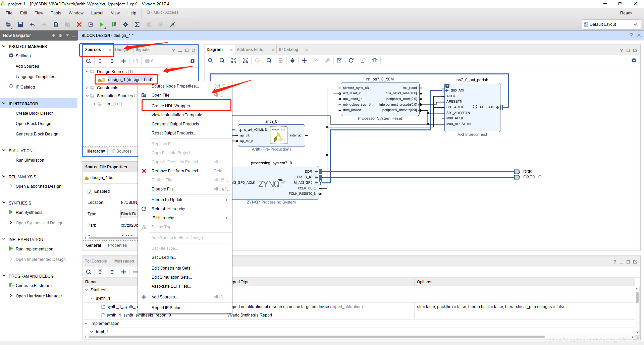Add IP with Diagram plus icon
Image resolution: width=644 pixels, height=345 pixels.
click(304, 60)
